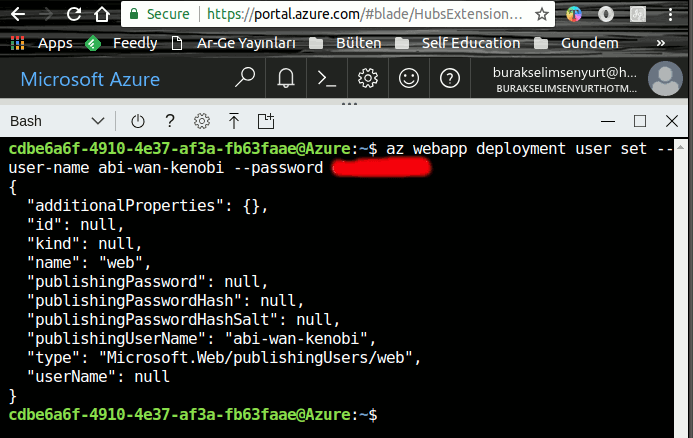Click the feedback smiley icon

click(x=409, y=79)
